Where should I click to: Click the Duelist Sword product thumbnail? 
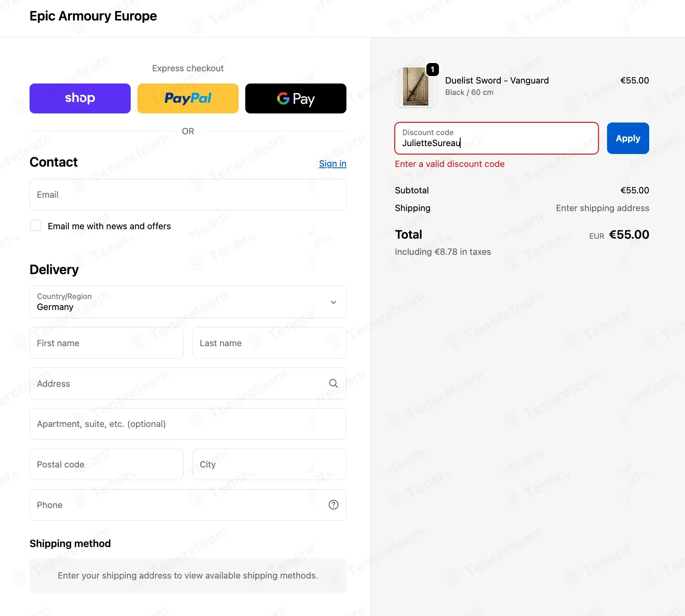tap(415, 87)
